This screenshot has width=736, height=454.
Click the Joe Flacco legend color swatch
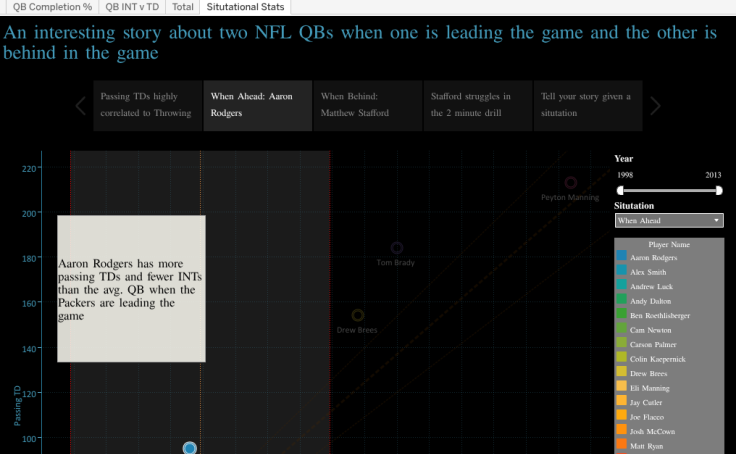click(x=621, y=415)
